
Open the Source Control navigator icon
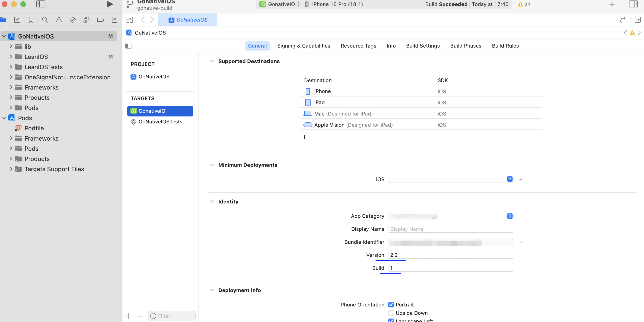coord(17,20)
